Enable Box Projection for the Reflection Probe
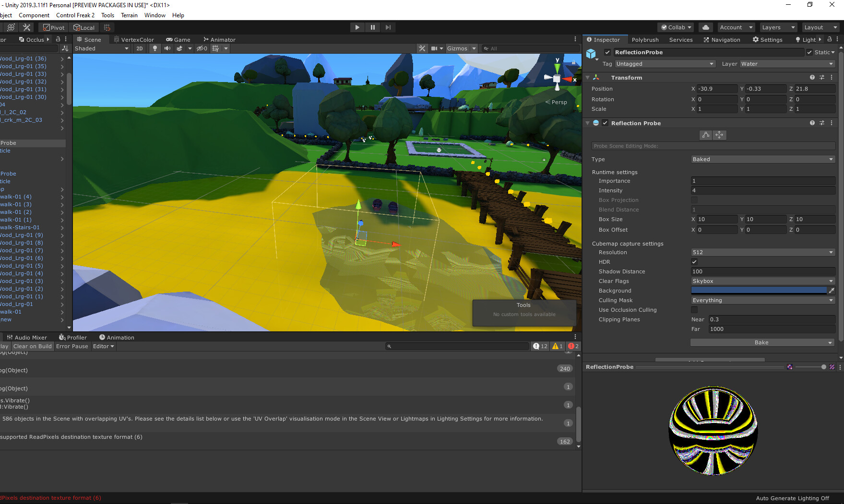 coord(694,200)
